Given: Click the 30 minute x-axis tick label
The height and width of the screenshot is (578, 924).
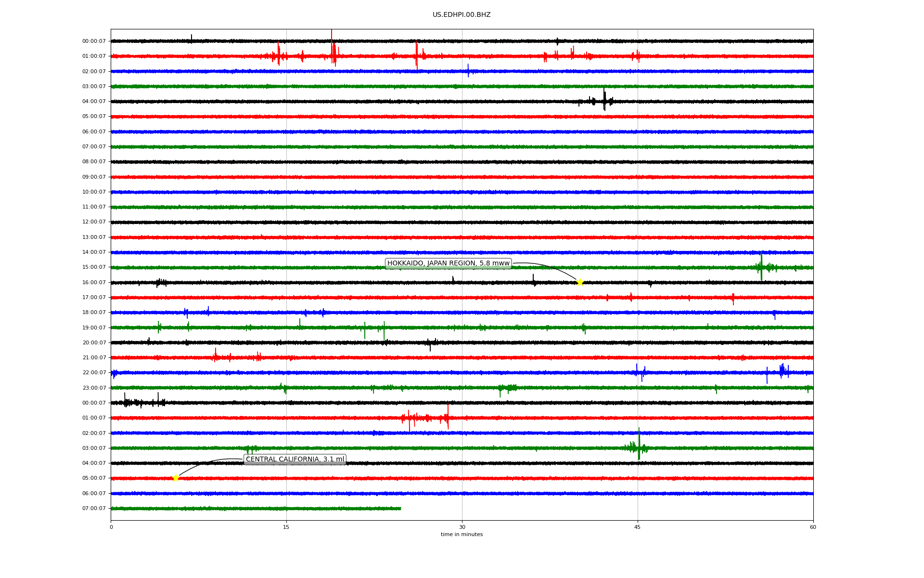Looking at the screenshot, I should pos(462,527).
